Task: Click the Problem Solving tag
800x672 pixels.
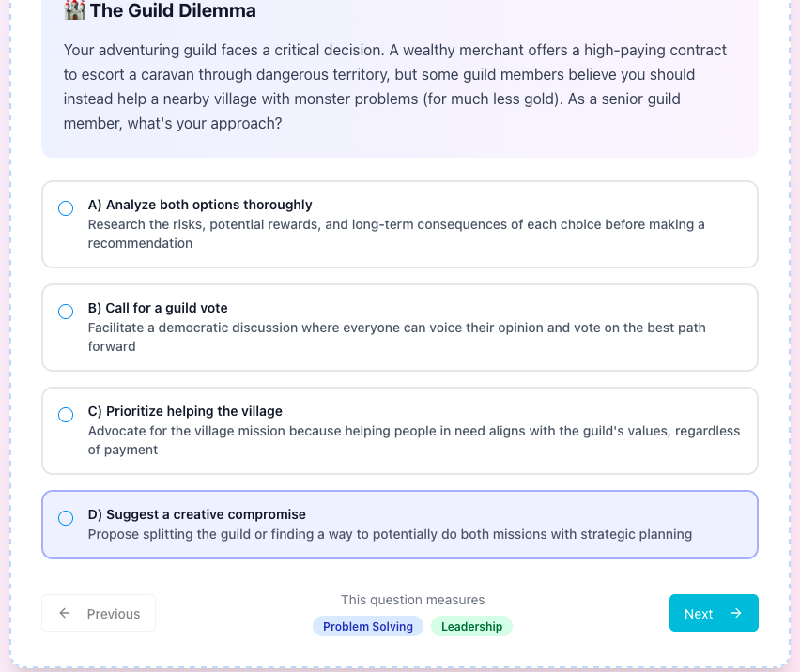Action: [x=368, y=626]
